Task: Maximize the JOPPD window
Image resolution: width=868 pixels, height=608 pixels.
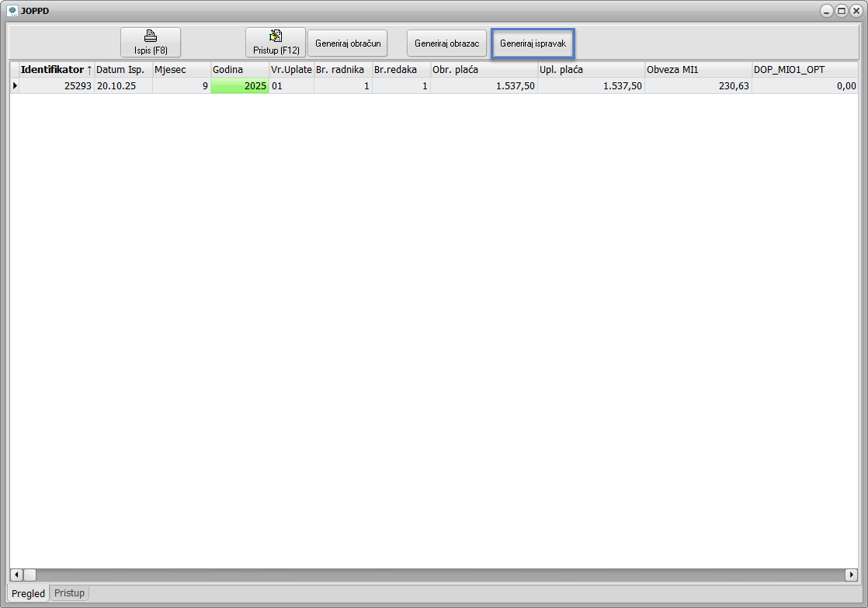Action: [x=841, y=11]
